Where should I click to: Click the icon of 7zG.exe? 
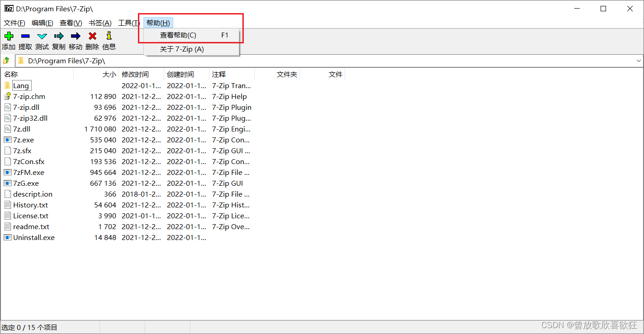click(8, 183)
